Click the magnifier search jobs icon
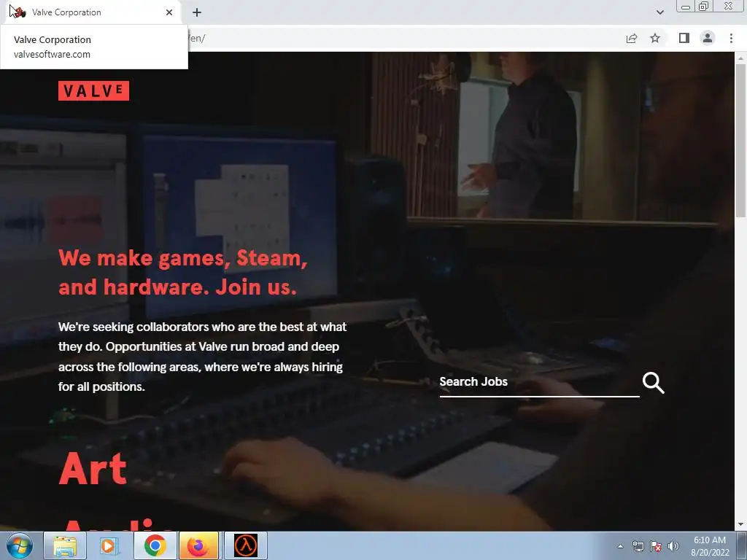 pos(653,383)
